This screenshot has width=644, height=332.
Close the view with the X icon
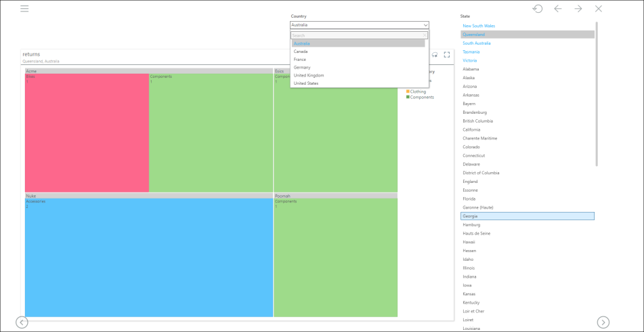(x=598, y=9)
